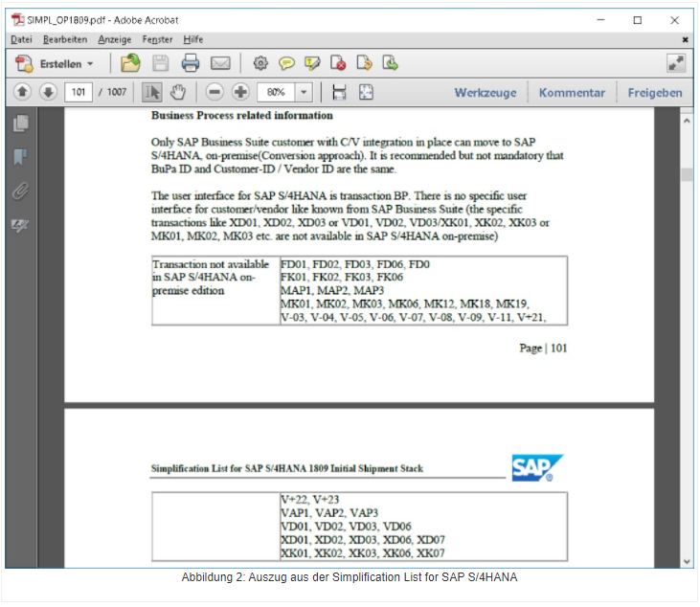
Task: Open the Erstellen create dropdown
Action: click(x=56, y=64)
